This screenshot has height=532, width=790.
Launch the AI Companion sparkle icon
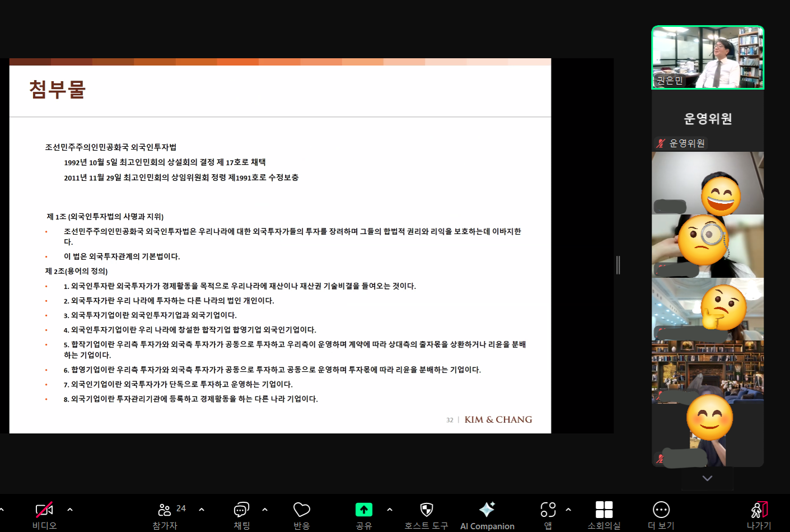tap(487, 509)
